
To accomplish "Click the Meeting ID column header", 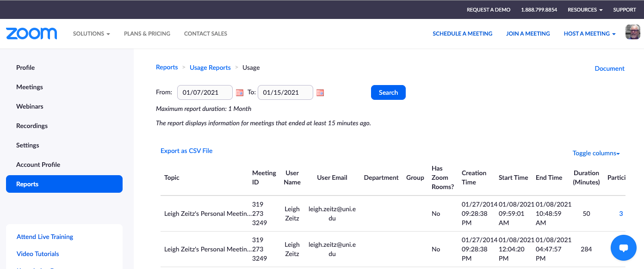I will tap(264, 177).
